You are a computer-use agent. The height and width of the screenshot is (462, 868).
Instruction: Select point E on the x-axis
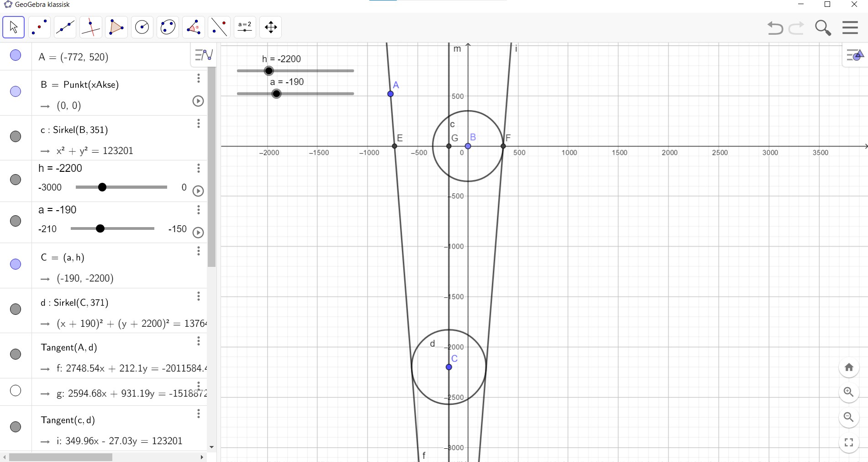(x=395, y=146)
